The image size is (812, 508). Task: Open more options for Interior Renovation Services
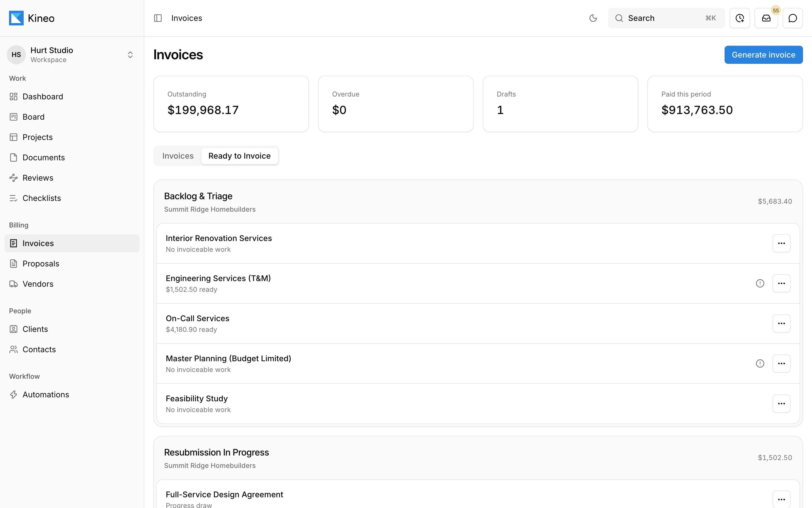click(x=781, y=243)
